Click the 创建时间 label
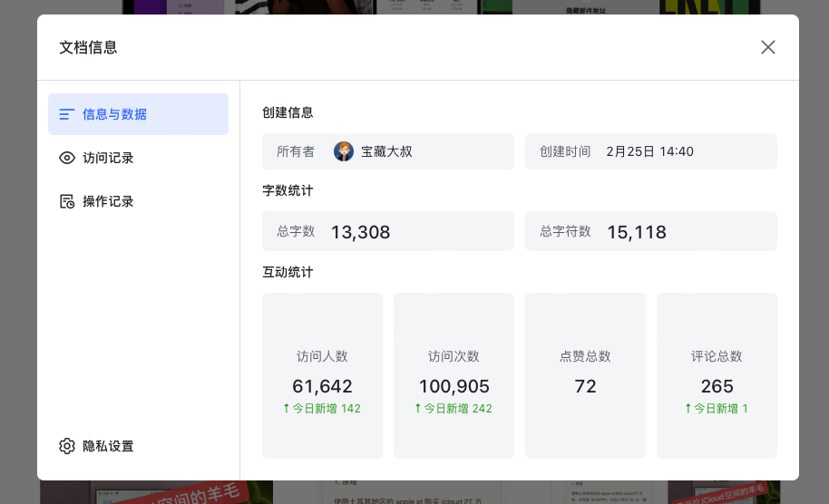The width and height of the screenshot is (829, 504). click(x=565, y=151)
